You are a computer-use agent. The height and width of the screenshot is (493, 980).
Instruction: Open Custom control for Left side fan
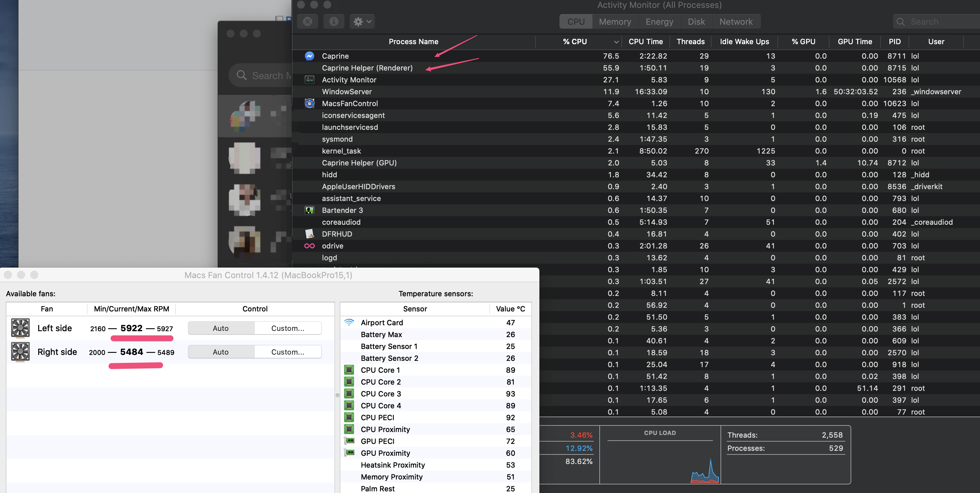(x=288, y=328)
